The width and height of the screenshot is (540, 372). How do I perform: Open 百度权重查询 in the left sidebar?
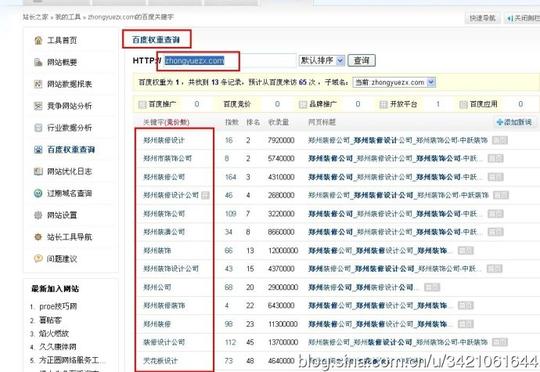click(71, 149)
